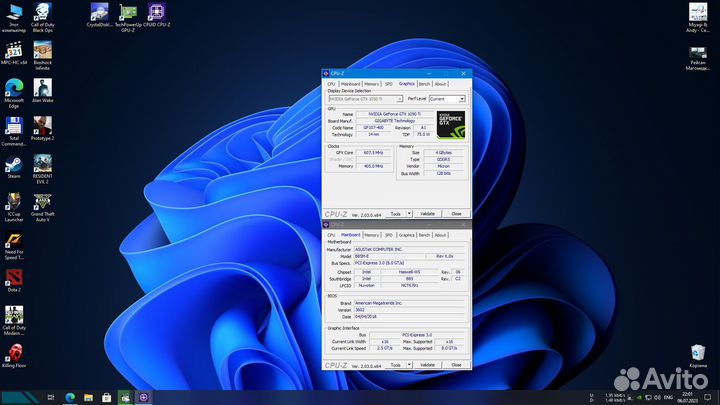Screen dimensions: 720x405
Task: Click Task View button on taskbar
Action: [x=51, y=397]
